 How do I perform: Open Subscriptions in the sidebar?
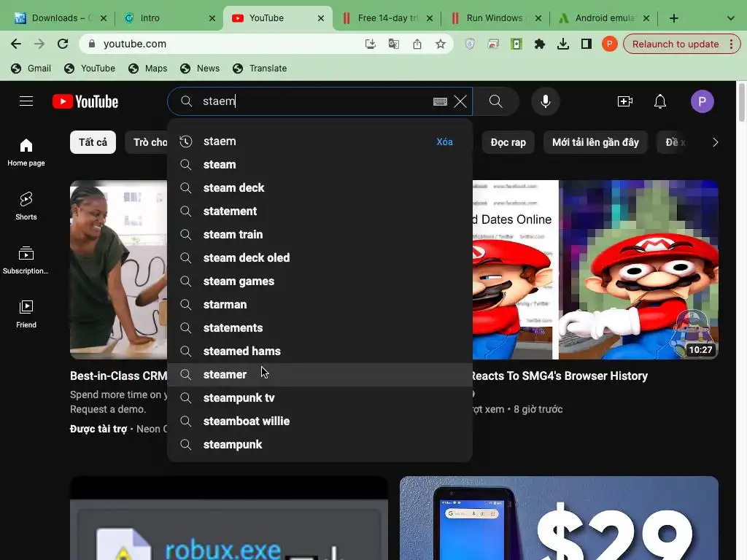26,260
